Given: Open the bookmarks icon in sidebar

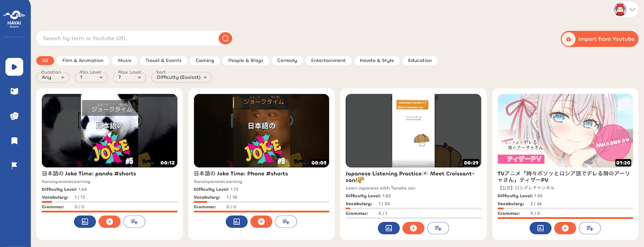Looking at the screenshot, I should tap(14, 141).
